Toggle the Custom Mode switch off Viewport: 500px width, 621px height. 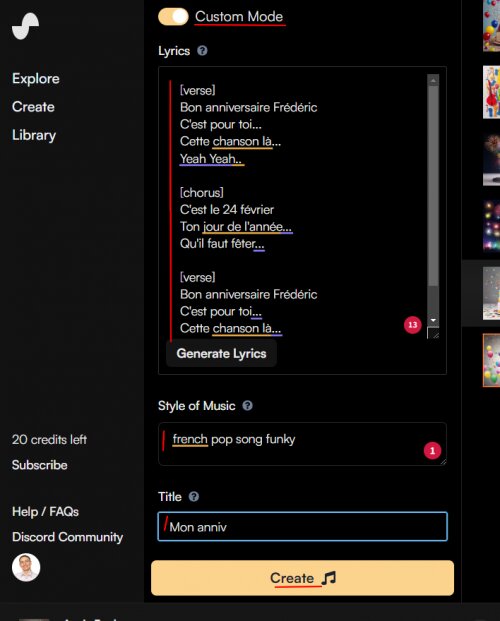coord(174,17)
